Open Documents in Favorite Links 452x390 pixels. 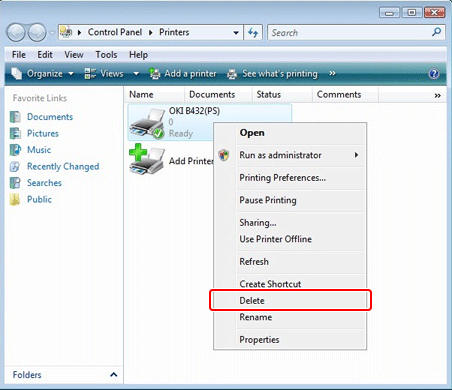(x=50, y=117)
